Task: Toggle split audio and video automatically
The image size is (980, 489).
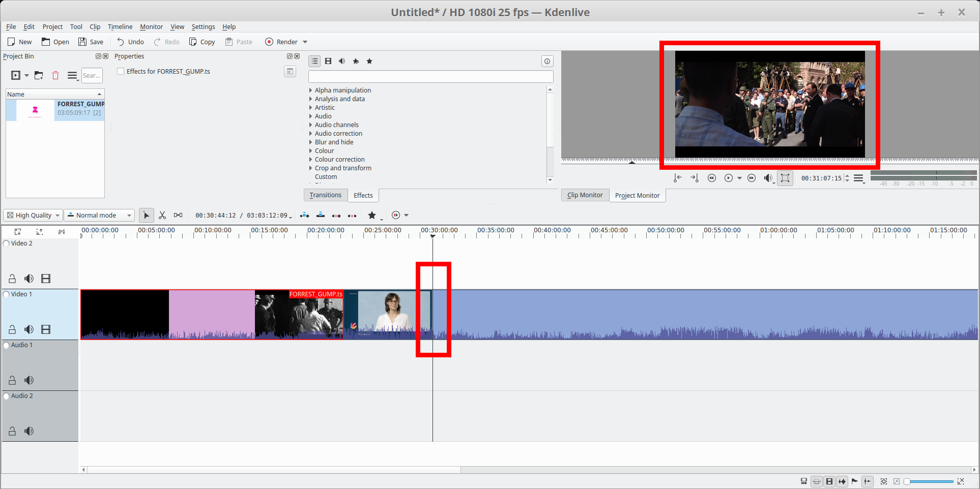Action: point(803,481)
